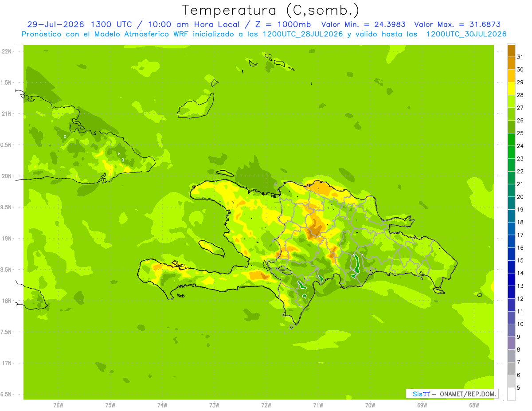532x411 pixels.
Task: Click the "22N" latitude label
Action: [x=7, y=51]
